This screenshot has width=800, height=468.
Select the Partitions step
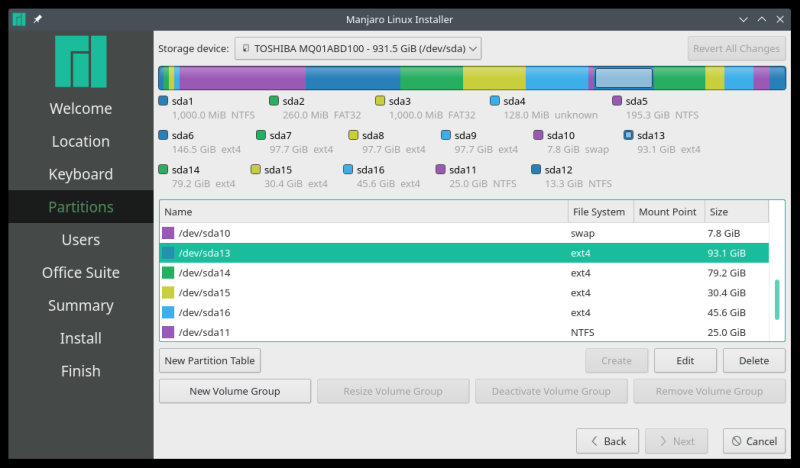click(x=81, y=207)
